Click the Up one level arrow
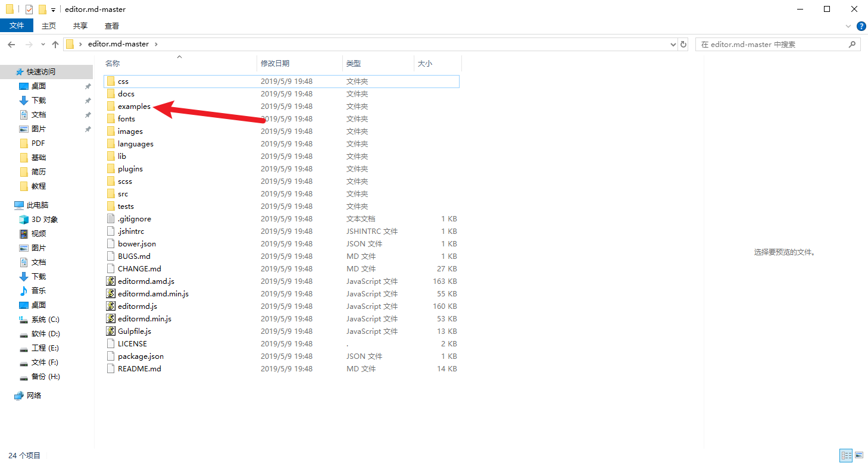 point(55,44)
